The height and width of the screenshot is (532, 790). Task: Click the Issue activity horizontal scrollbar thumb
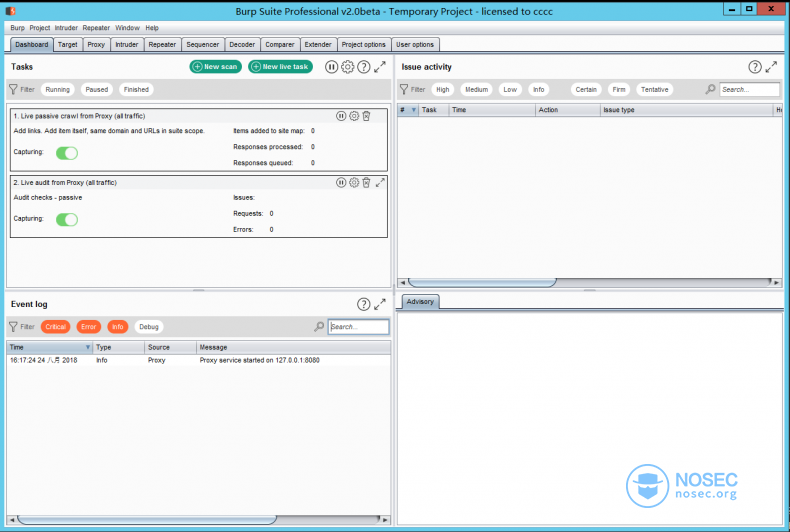[482, 282]
